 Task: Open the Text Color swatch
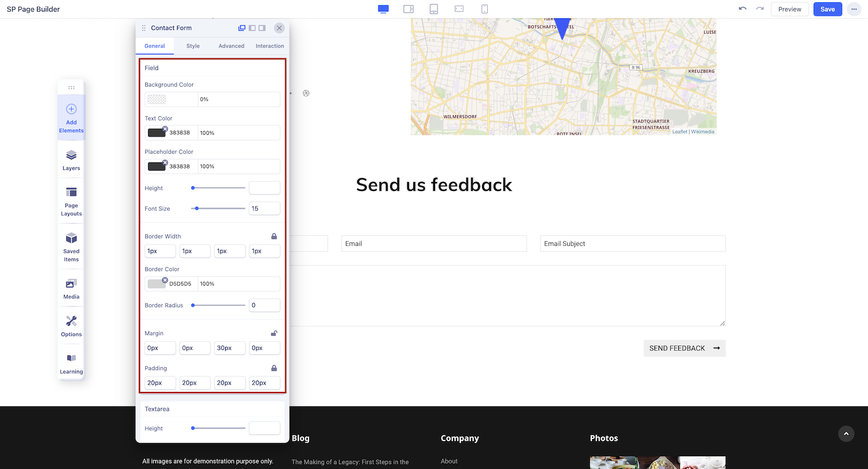156,133
